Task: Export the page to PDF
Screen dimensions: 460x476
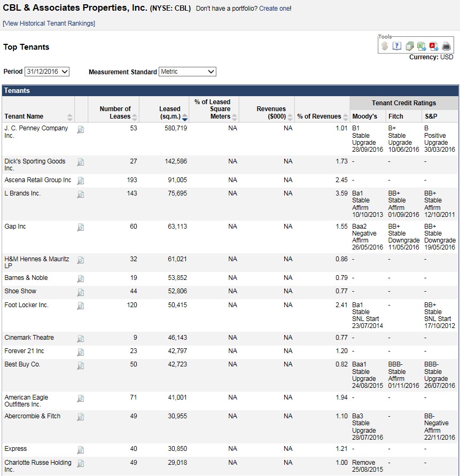Action: (433, 46)
